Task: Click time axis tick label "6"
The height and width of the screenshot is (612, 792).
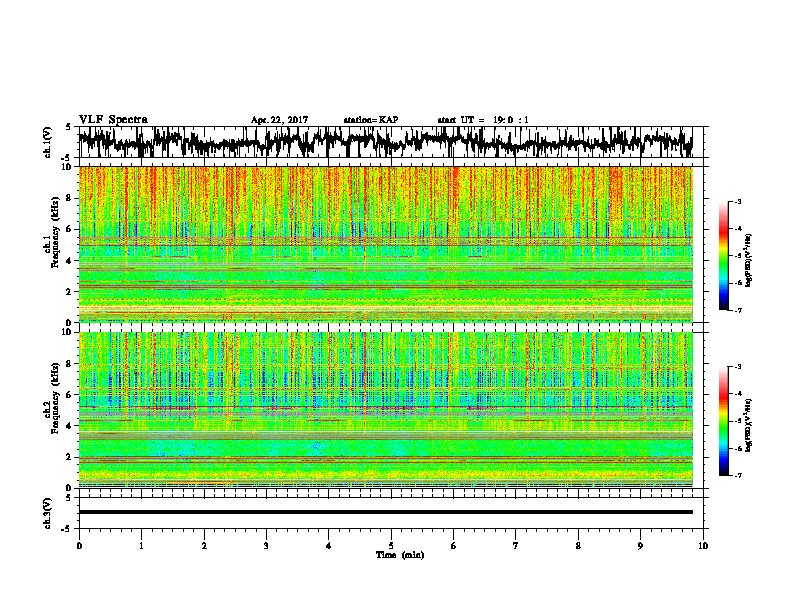Action: 454,546
